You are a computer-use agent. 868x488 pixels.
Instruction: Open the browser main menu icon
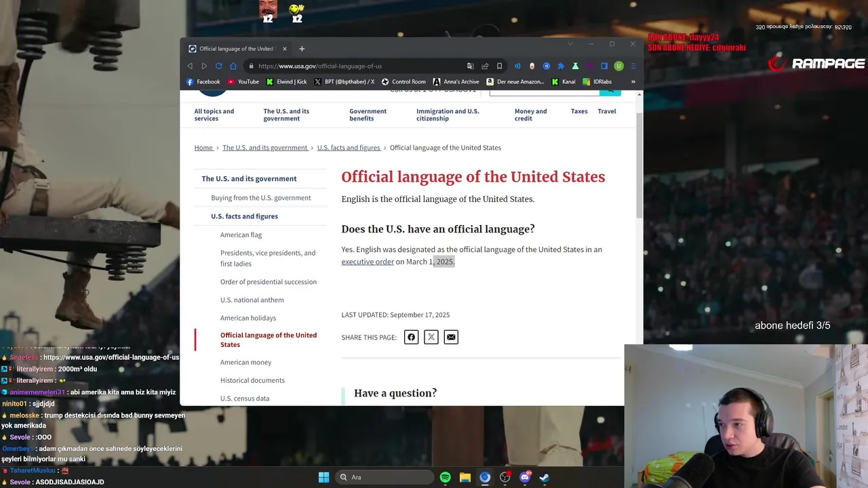[633, 66]
